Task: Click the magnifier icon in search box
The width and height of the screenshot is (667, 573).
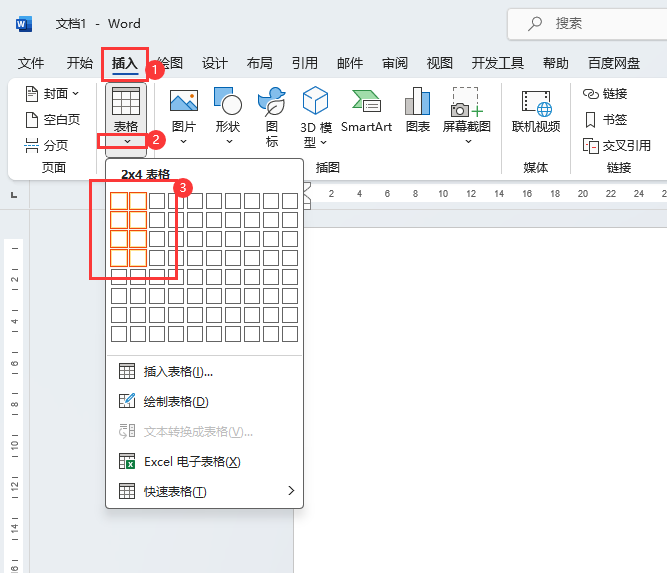Action: (535, 24)
